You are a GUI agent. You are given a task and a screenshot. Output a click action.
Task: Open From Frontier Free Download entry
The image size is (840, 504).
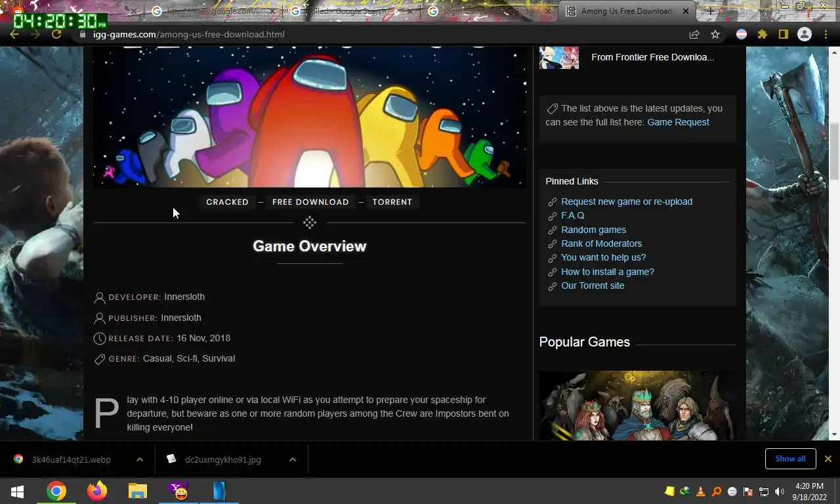point(652,57)
